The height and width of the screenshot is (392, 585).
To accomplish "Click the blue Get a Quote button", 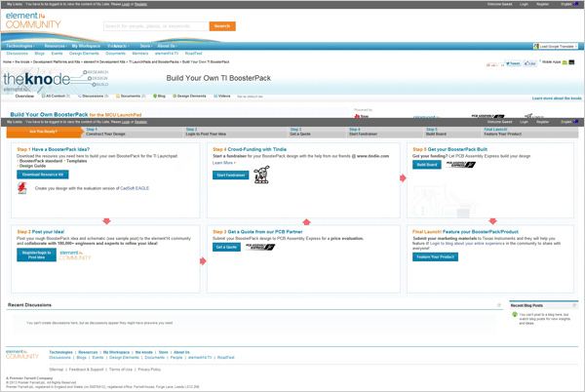I will pyautogui.click(x=226, y=247).
